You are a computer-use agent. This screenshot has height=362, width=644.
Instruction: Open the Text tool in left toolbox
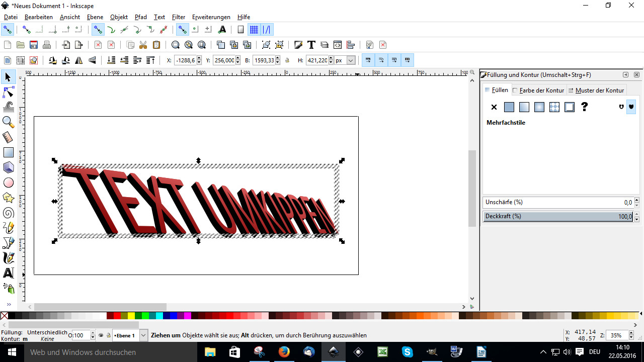click(x=8, y=273)
